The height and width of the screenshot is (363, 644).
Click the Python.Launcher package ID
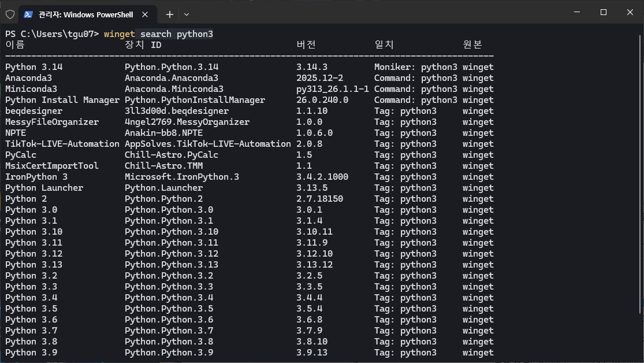point(163,188)
